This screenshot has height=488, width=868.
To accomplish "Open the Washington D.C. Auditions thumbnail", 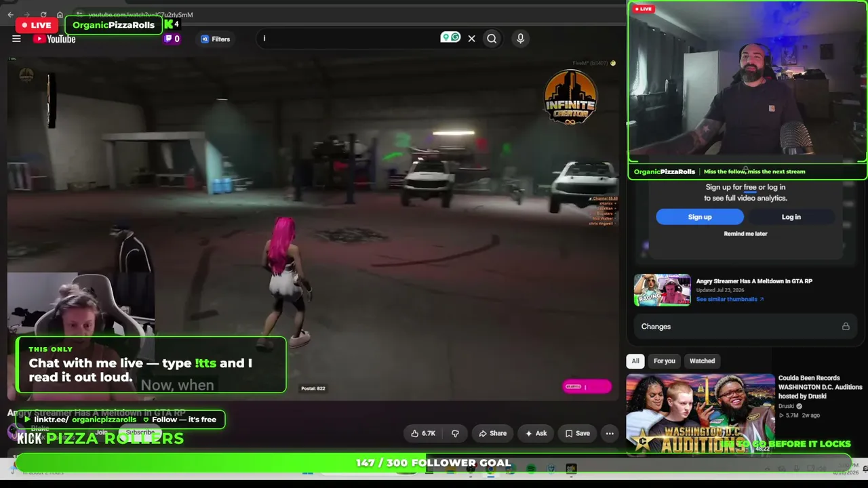I will pos(700,413).
